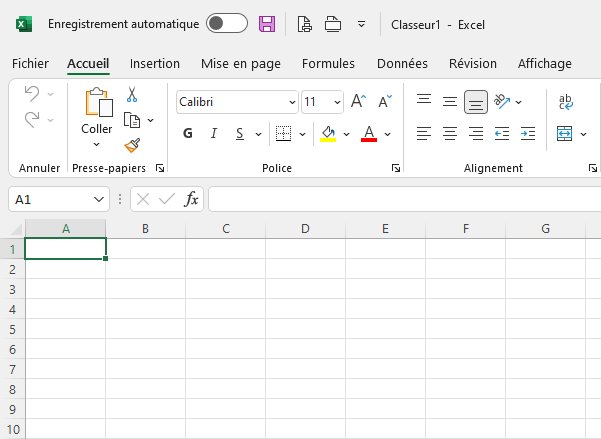Open print preview icon in title bar

tap(305, 24)
